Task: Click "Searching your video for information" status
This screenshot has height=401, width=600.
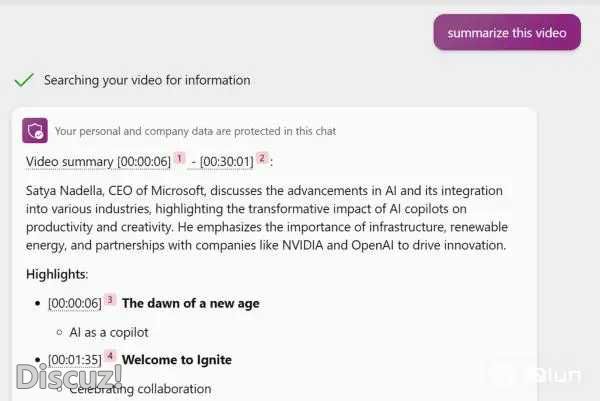Action: click(x=147, y=80)
